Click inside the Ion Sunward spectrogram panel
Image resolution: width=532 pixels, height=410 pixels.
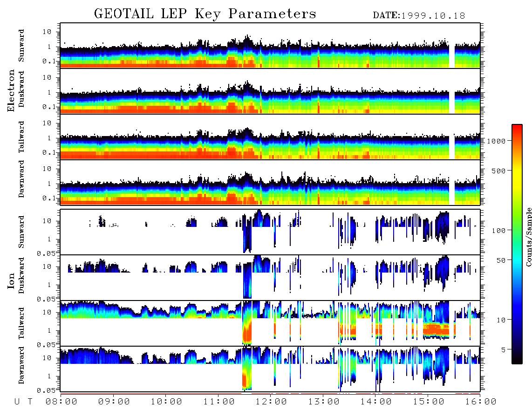270,232
